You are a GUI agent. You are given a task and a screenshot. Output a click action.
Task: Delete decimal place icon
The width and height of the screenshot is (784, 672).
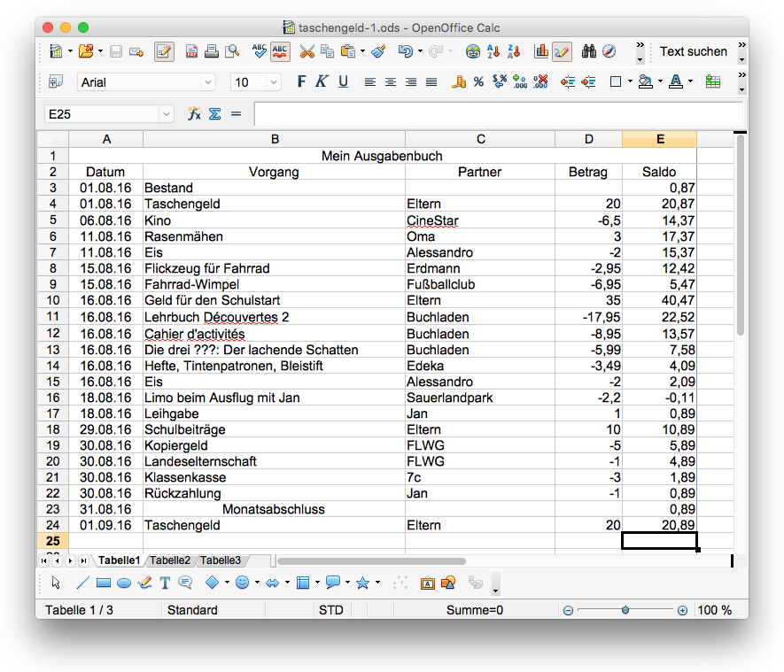(540, 82)
